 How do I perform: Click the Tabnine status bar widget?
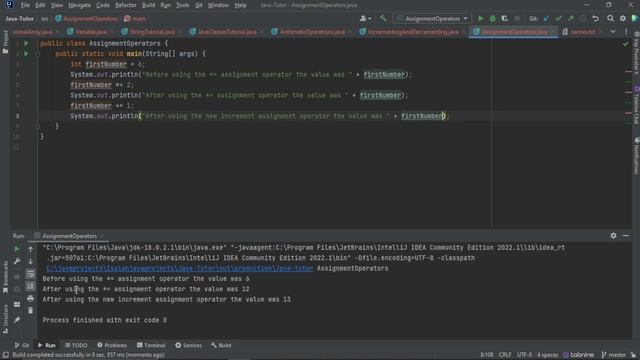579,355
